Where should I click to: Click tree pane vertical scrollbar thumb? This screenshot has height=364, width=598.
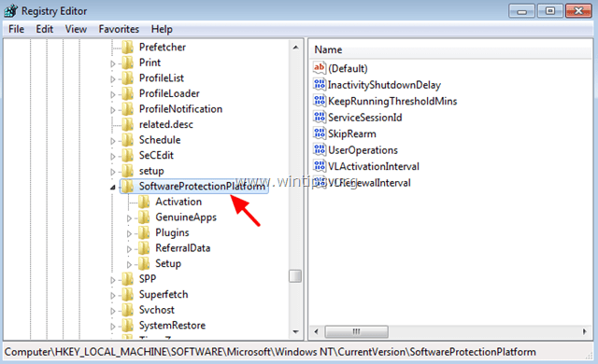295,276
